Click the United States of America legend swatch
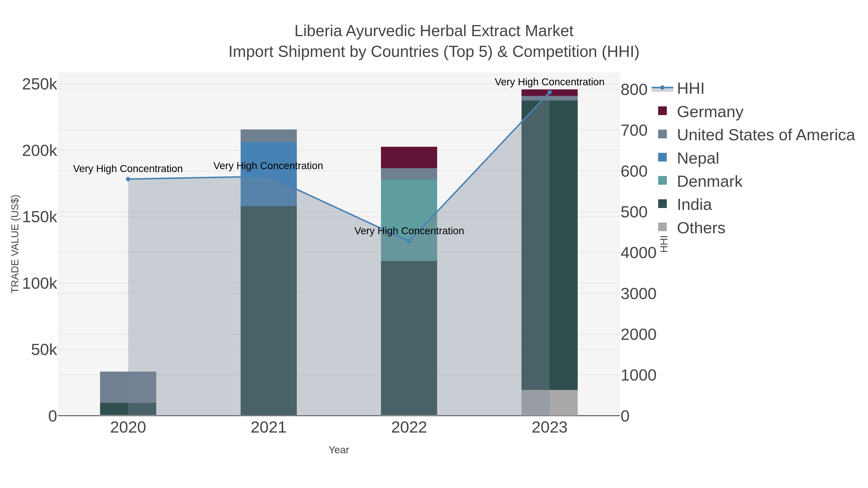This screenshot has height=488, width=868. point(663,134)
